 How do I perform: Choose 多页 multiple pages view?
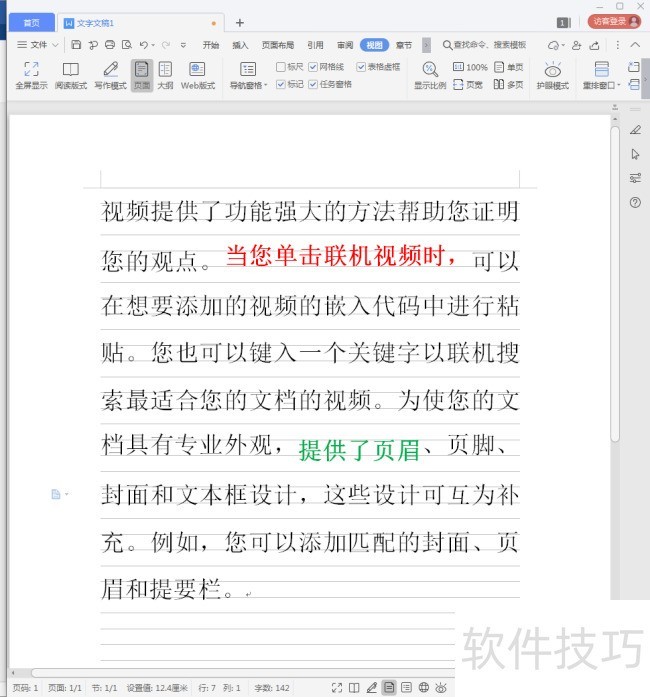pyautogui.click(x=509, y=84)
